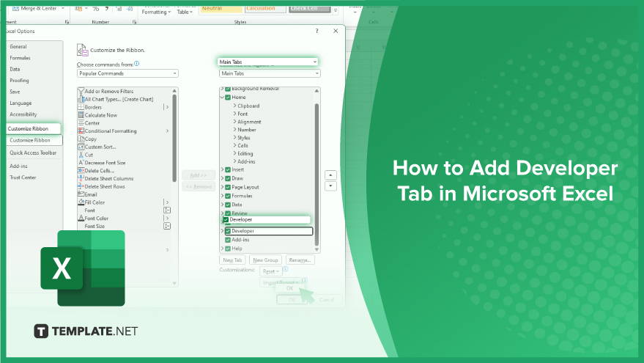Pick the Decrease Font Size icon
This screenshot has width=644, height=363.
point(81,163)
